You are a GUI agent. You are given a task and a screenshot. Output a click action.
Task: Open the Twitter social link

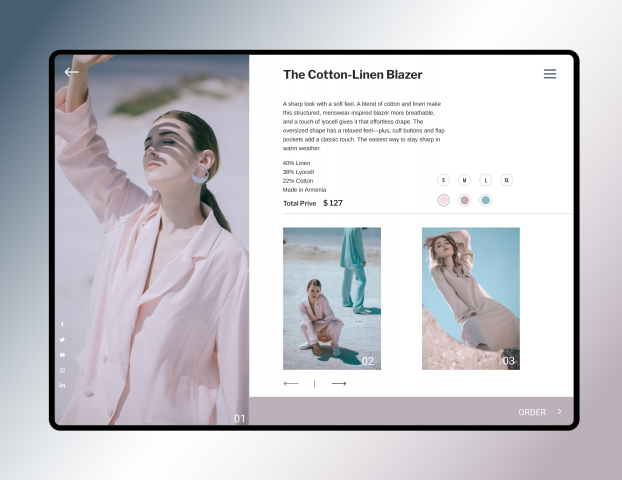(x=62, y=340)
